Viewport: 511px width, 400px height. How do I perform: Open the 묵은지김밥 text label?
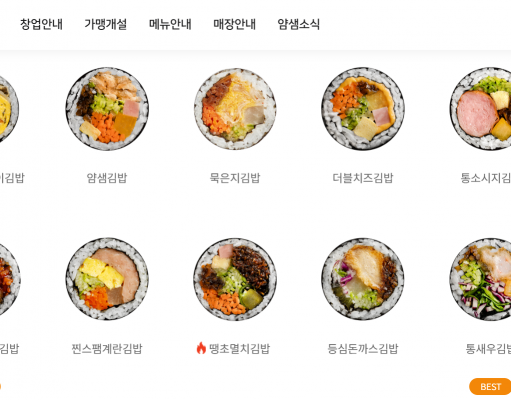coord(235,178)
